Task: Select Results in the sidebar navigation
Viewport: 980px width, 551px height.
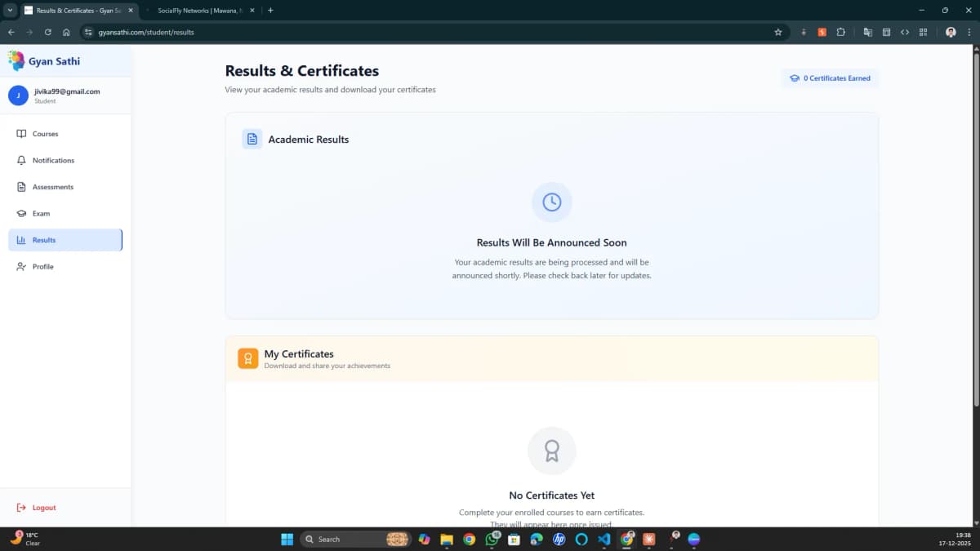Action: (x=45, y=239)
